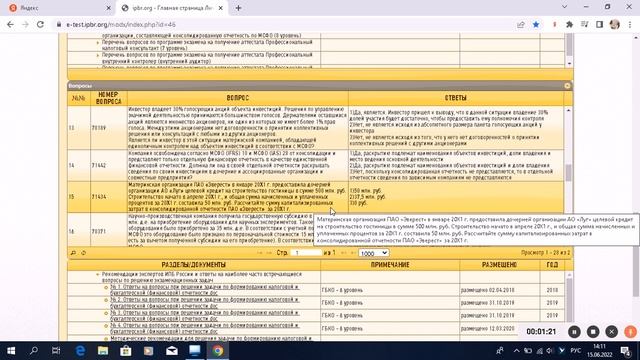
Task: Open the Chrome profile avatar
Action: point(615,24)
